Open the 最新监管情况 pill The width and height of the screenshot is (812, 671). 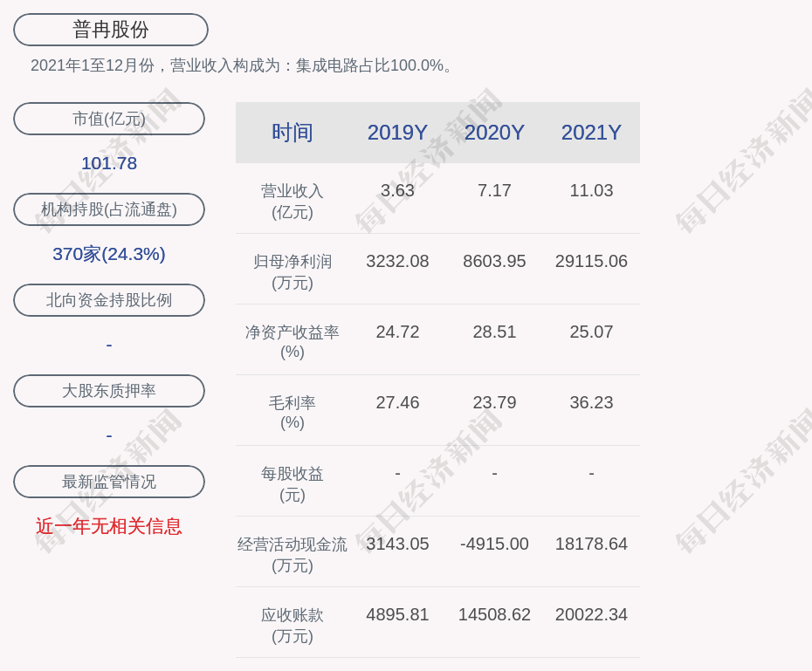(x=109, y=482)
